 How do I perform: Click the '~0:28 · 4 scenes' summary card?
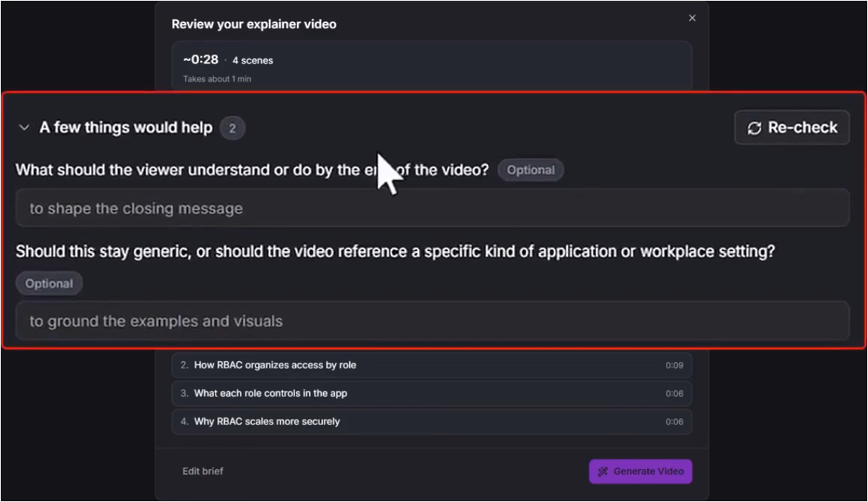coord(432,66)
